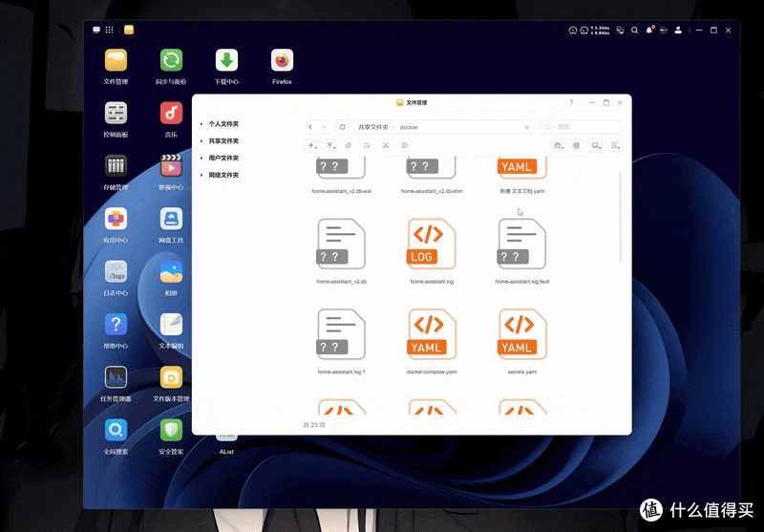Open the upload dropdown in the file toolbar
Viewport: 764px width, 532px height.
coord(330,145)
